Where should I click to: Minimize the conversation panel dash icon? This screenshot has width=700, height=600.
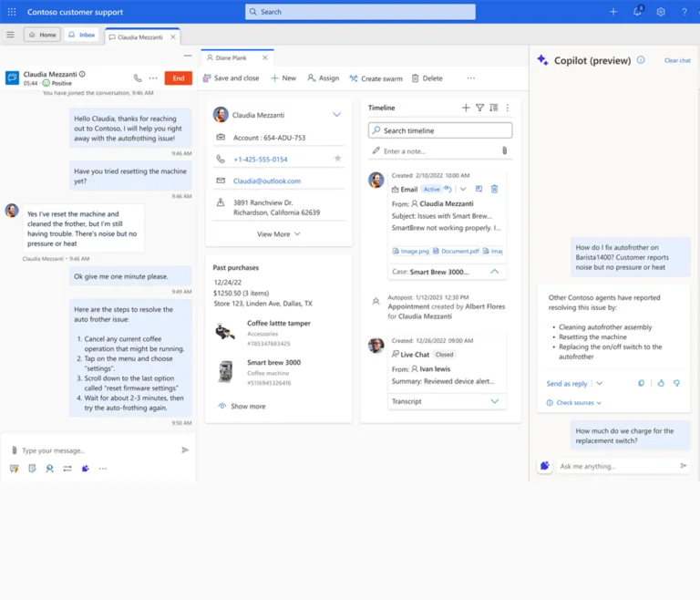(x=188, y=56)
